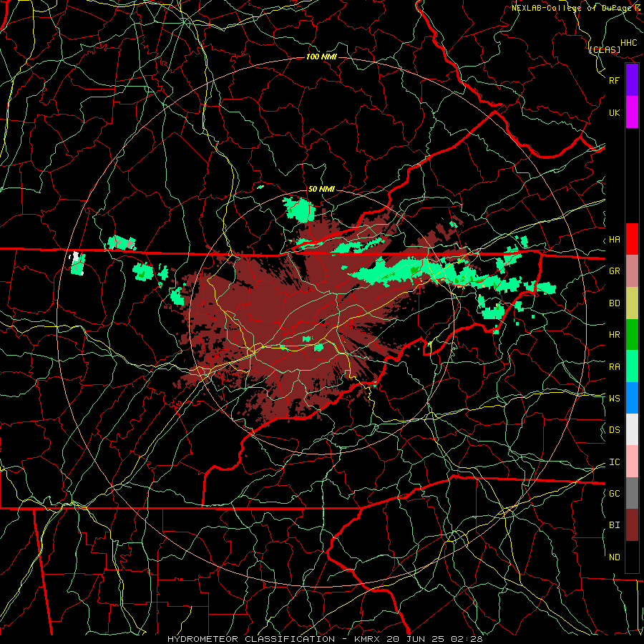The width and height of the screenshot is (644, 644).
Task: Click the dark green HR legend swatch
Action: (x=632, y=335)
